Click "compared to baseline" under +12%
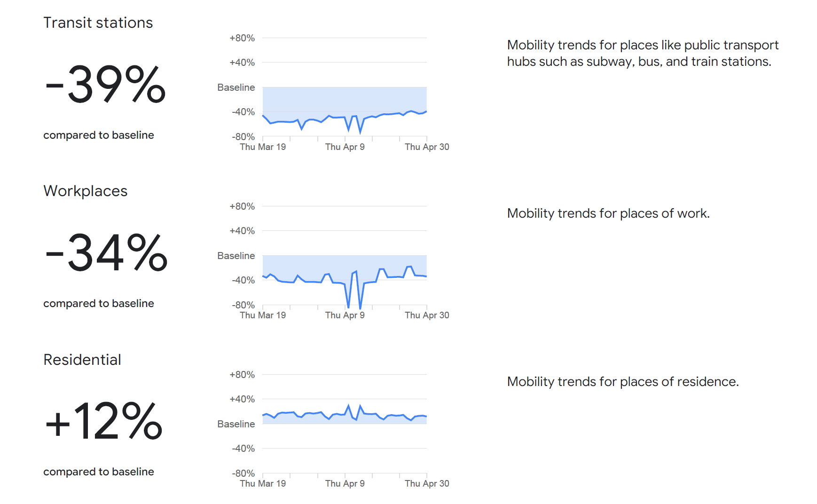This screenshot has width=817, height=504. (x=99, y=472)
